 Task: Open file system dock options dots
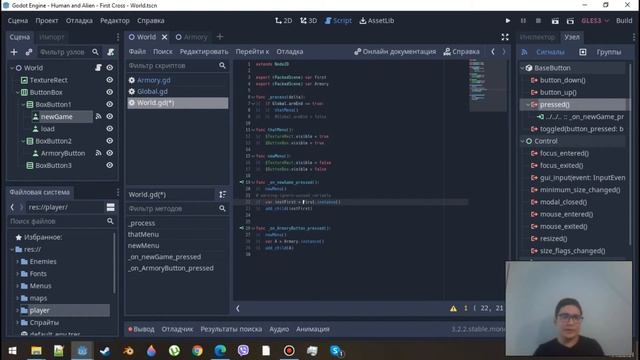(118, 192)
